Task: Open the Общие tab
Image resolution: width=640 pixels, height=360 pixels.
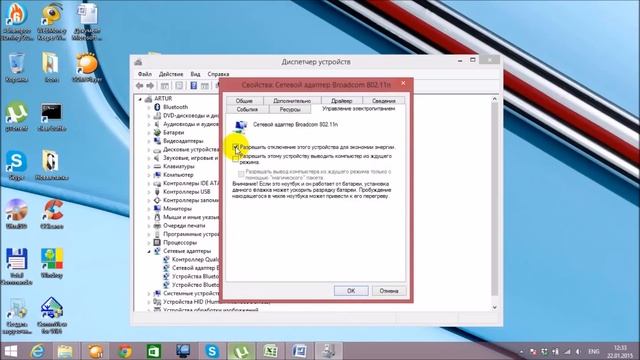Action: [244, 100]
